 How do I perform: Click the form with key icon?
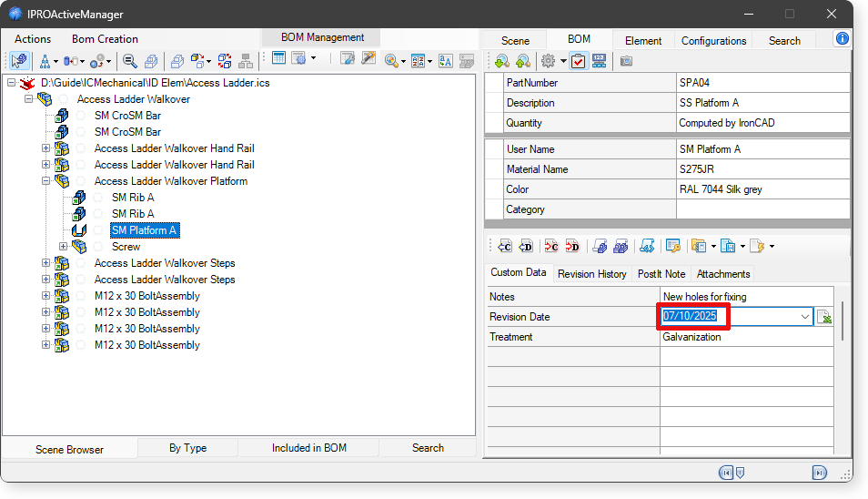point(673,246)
